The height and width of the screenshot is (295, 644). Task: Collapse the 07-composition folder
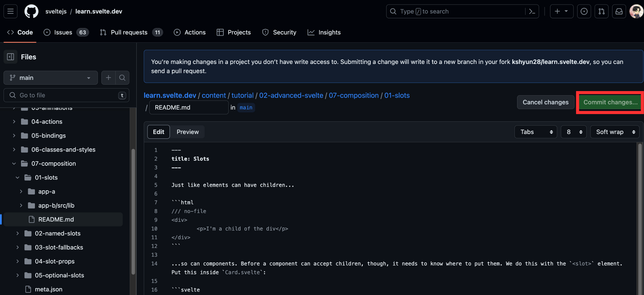coord(14,163)
